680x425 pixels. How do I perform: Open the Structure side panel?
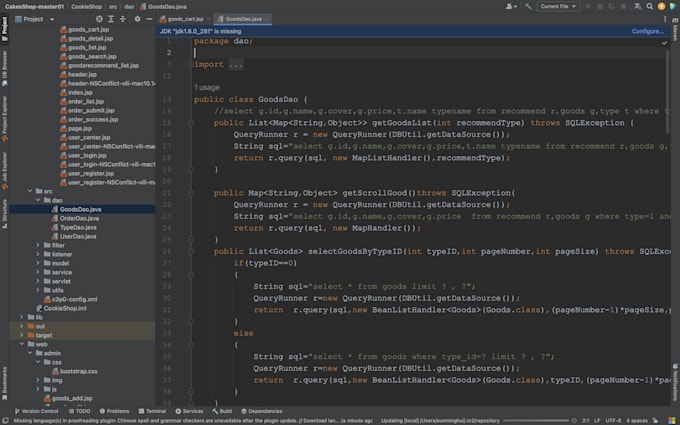pyautogui.click(x=4, y=213)
